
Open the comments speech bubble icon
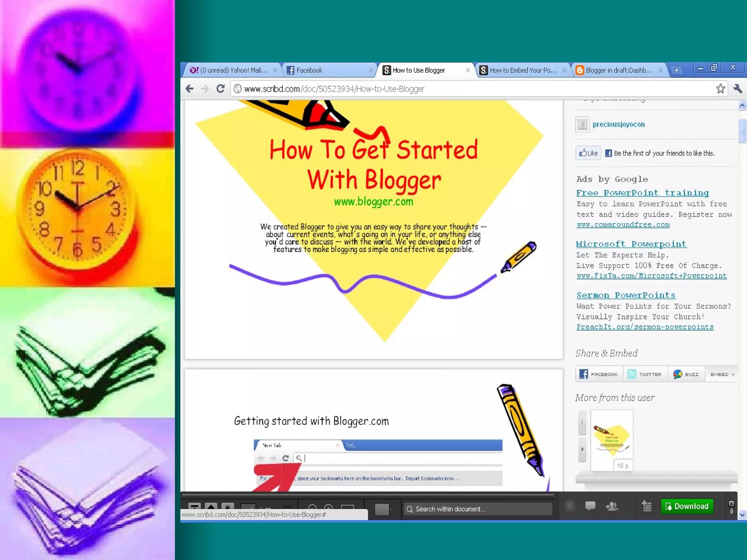(x=590, y=506)
